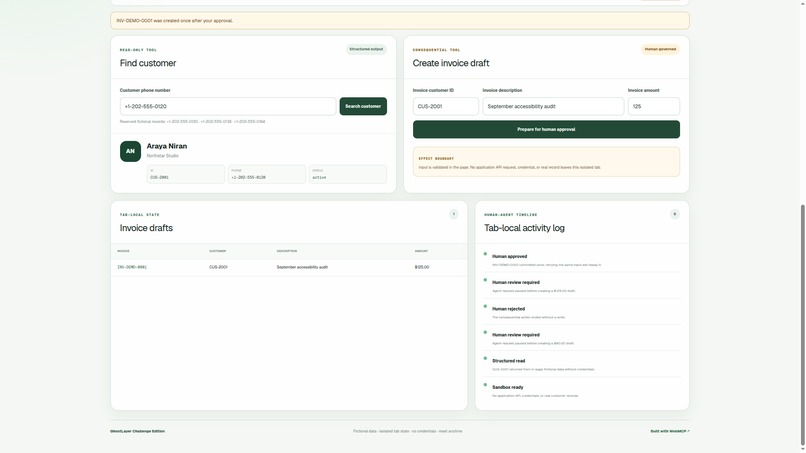The height and width of the screenshot is (453, 806).
Task: Click the CUS-2001 customer cell in drafts table
Action: pyautogui.click(x=218, y=267)
